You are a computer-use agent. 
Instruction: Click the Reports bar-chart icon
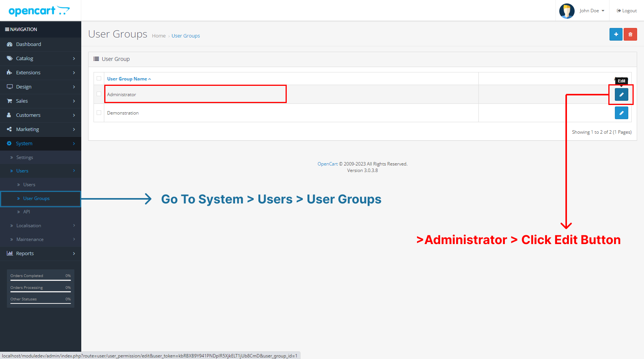[x=10, y=253]
